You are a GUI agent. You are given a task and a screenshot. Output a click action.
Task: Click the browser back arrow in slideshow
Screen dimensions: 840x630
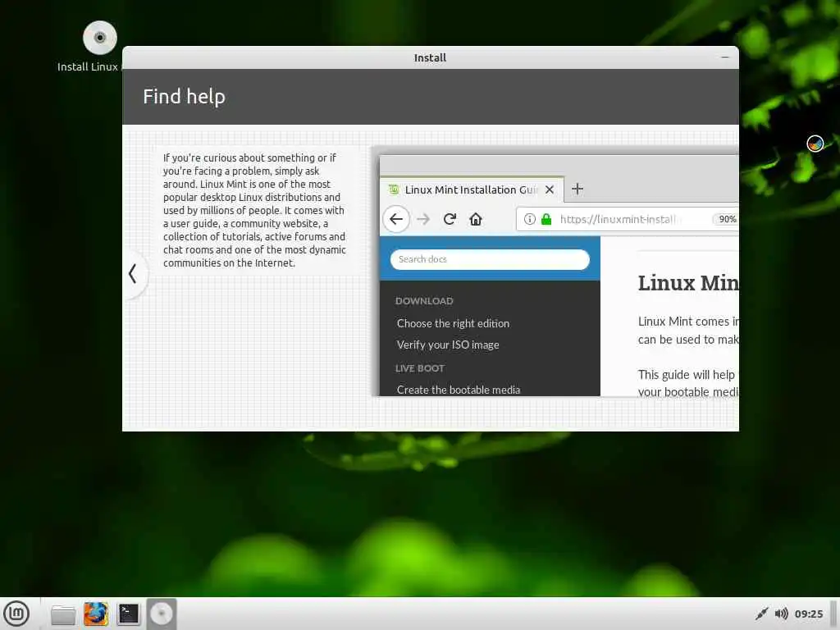tap(396, 219)
